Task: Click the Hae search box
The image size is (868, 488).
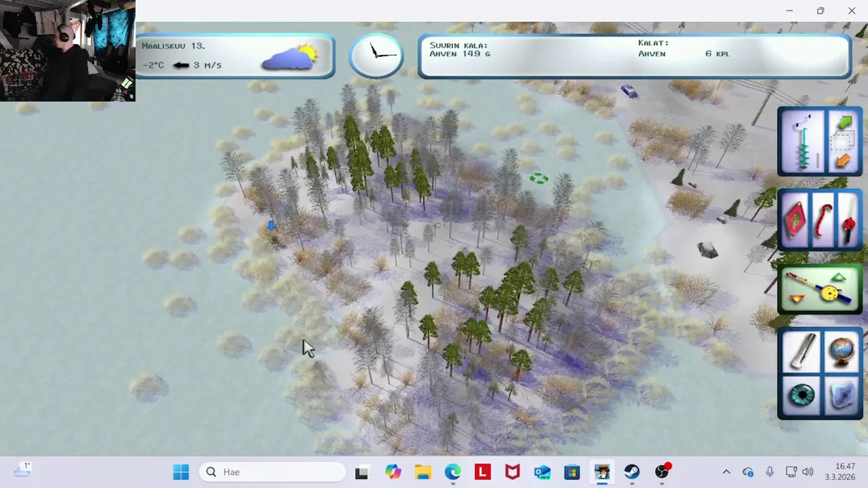Action: point(273,472)
